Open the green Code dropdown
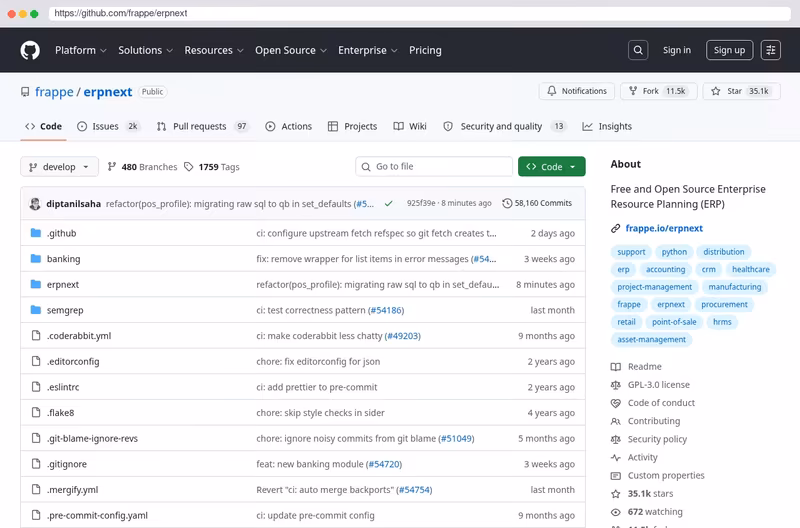The image size is (800, 528). (x=552, y=167)
